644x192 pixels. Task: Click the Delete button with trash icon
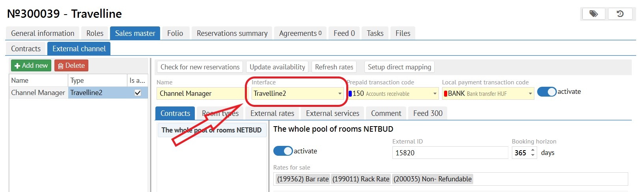[x=71, y=65]
